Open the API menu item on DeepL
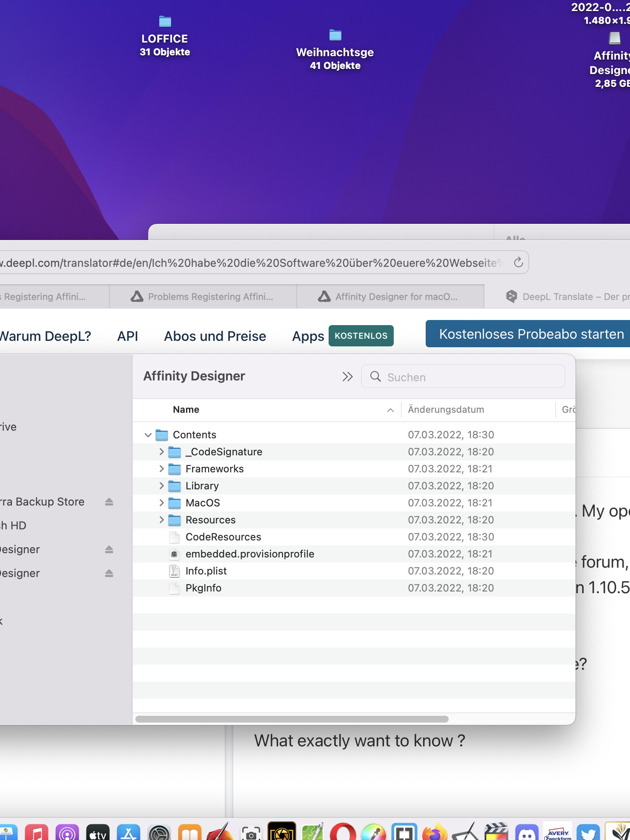The height and width of the screenshot is (840, 630). click(128, 336)
